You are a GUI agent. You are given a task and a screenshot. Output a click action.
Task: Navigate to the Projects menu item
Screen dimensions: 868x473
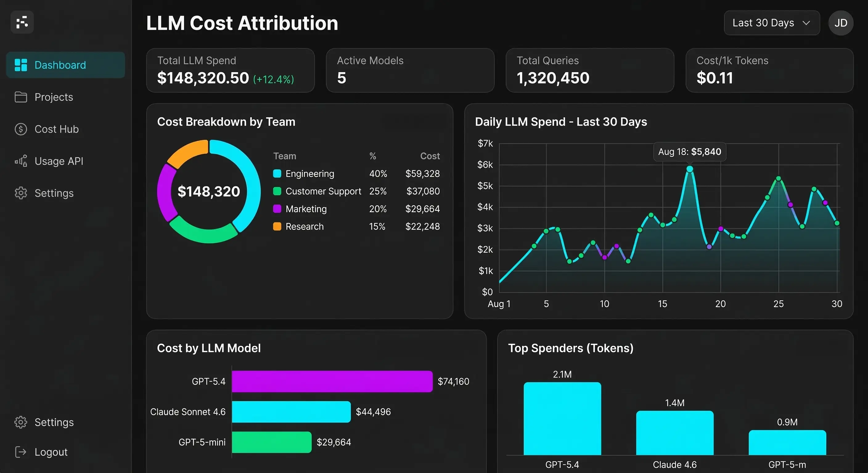pos(54,97)
